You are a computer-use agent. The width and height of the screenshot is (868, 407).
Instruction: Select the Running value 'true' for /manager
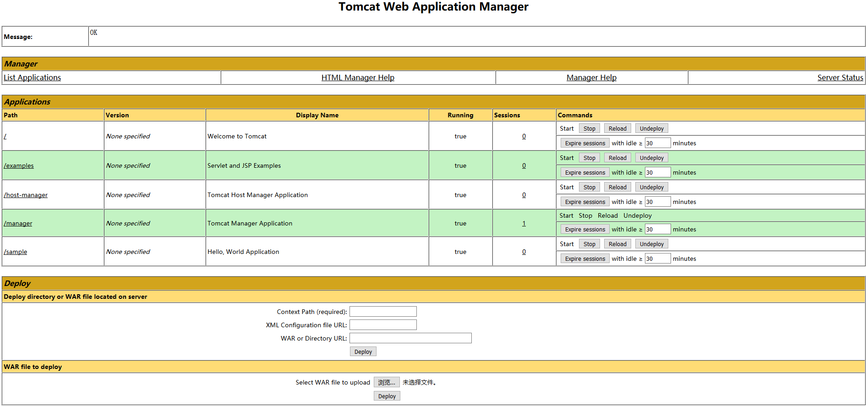[460, 223]
